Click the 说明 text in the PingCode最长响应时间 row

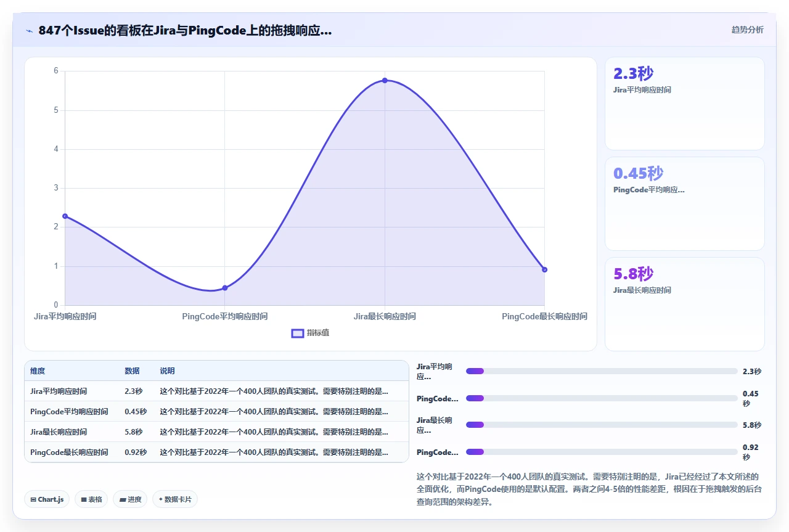pos(274,452)
